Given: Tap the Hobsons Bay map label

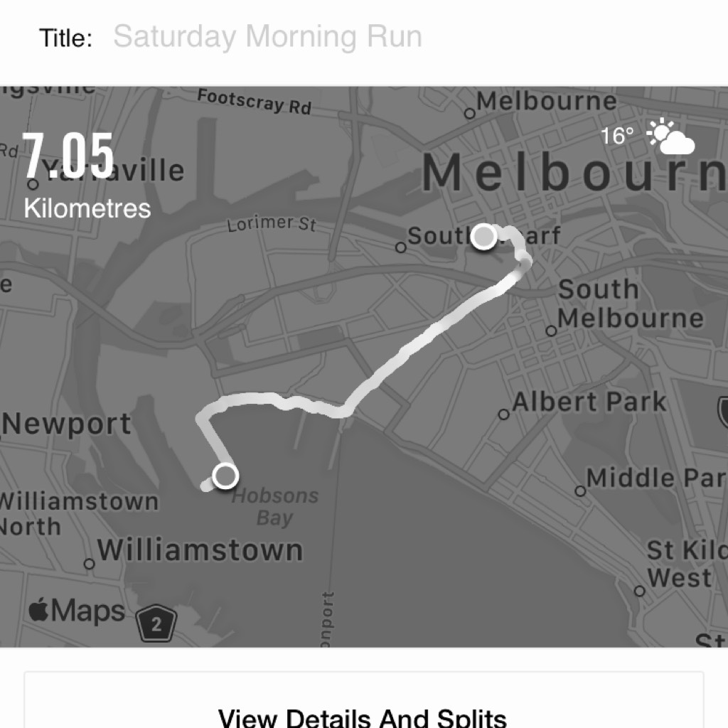Looking at the screenshot, I should click(x=275, y=506).
